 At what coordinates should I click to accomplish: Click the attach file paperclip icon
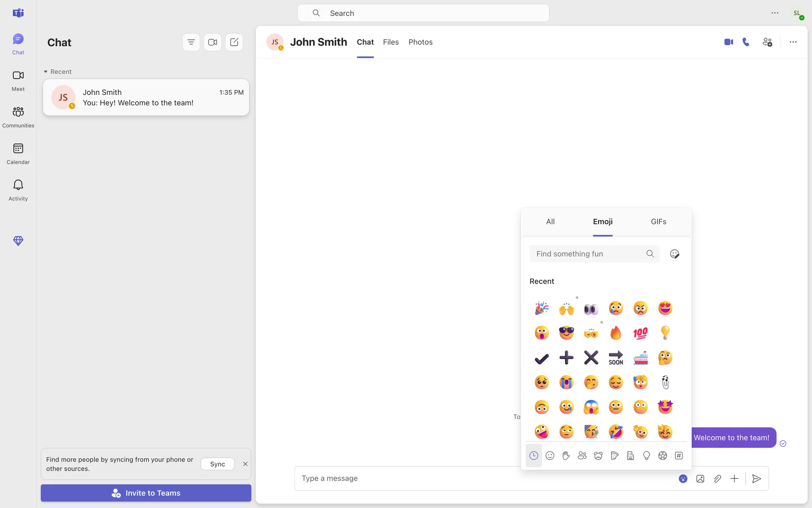pos(717,478)
